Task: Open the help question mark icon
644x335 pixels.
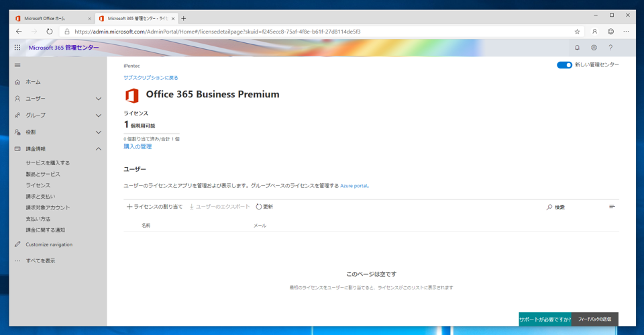Action: click(x=610, y=48)
